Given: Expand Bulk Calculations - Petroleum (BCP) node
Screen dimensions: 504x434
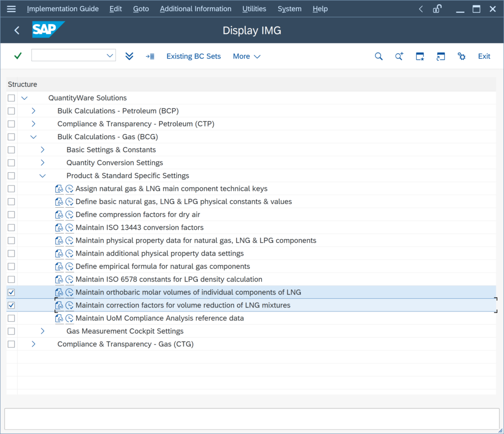Looking at the screenshot, I should pos(33,111).
